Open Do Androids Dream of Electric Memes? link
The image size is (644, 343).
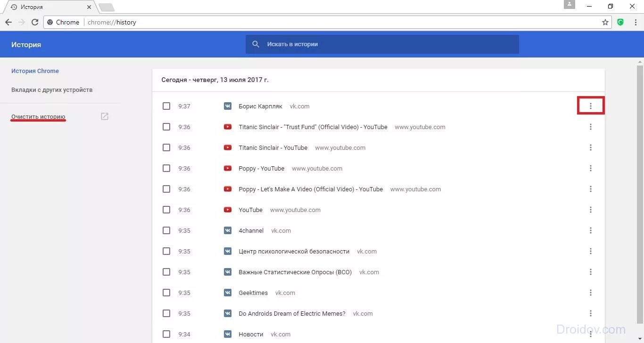point(292,314)
